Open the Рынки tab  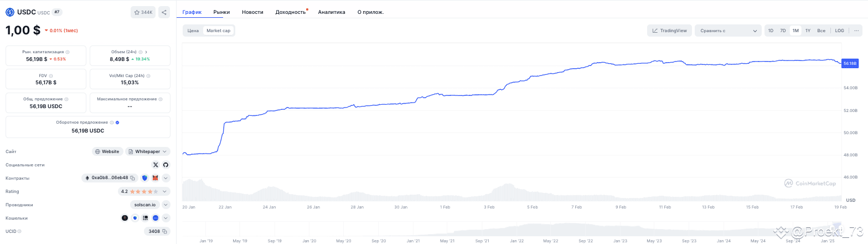[221, 12]
